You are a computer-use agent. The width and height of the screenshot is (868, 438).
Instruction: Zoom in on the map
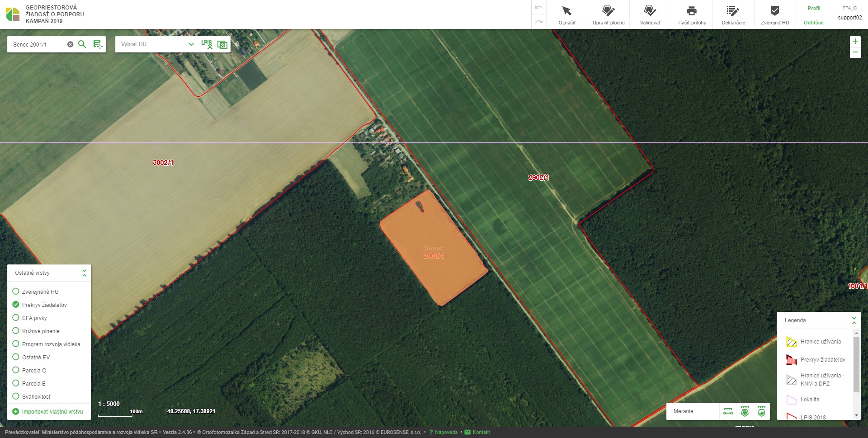point(855,41)
